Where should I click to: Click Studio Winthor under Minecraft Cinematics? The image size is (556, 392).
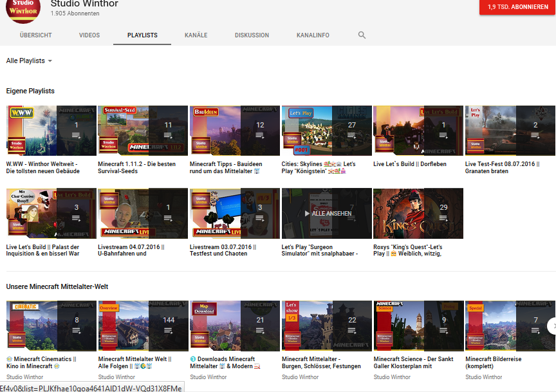(x=25, y=377)
